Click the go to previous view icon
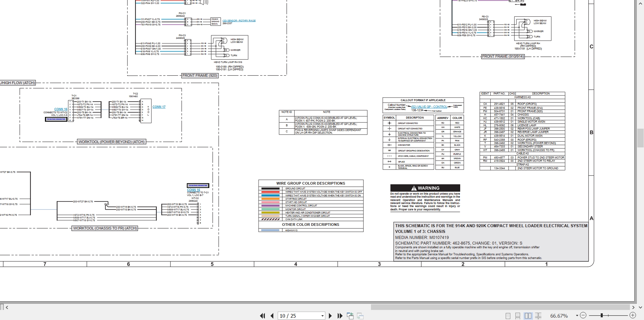The width and height of the screenshot is (644, 320). (350, 316)
